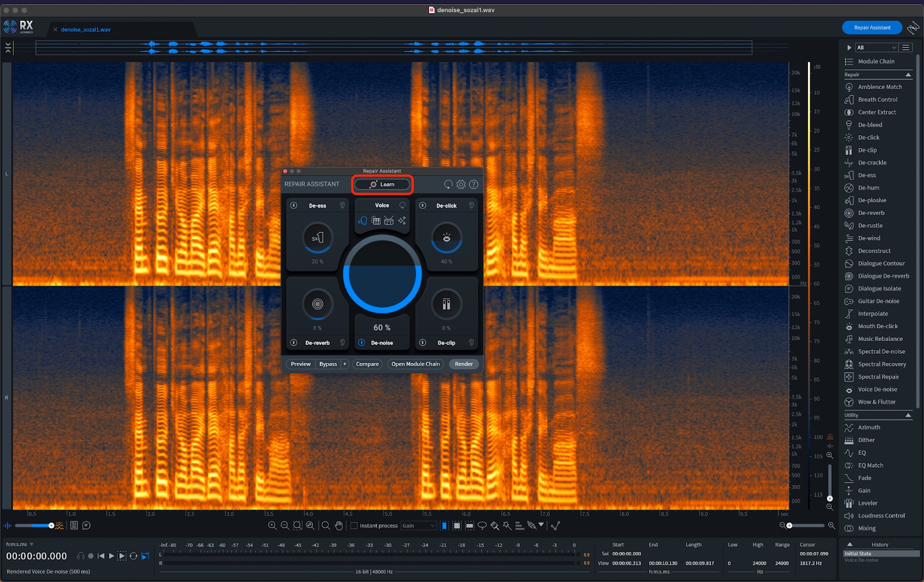Start playback with play button
Image resolution: width=924 pixels, height=582 pixels.
click(111, 556)
